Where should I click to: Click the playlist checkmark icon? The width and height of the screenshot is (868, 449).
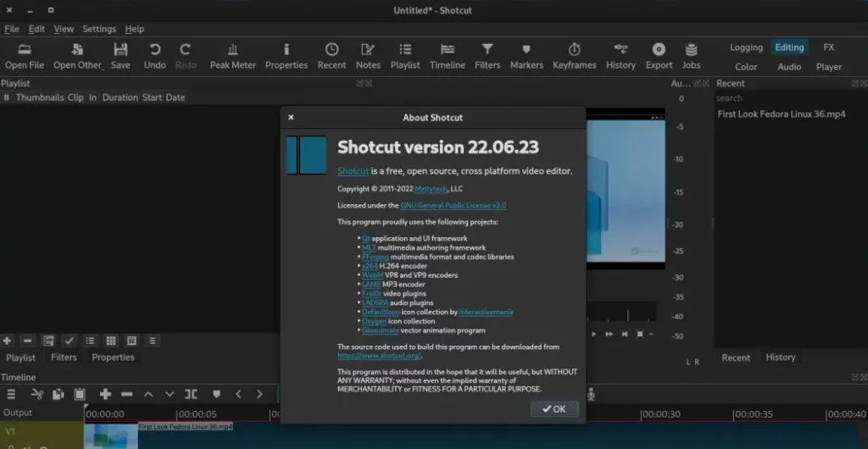[x=70, y=341]
